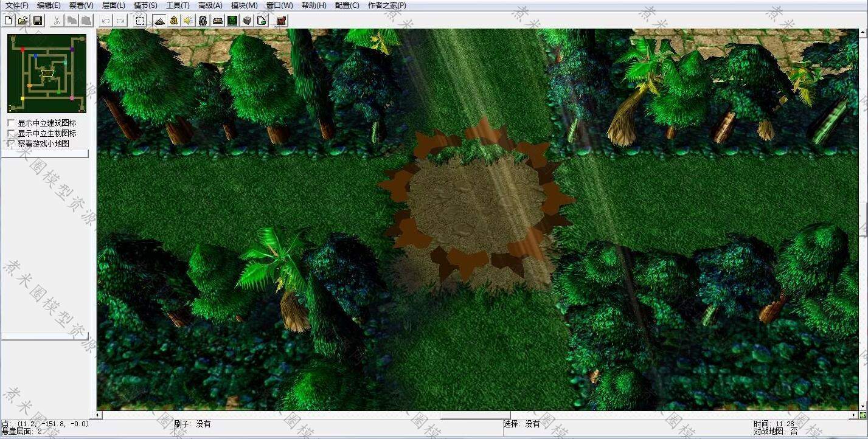Image resolution: width=868 pixels, height=439 pixels.
Task: Open the Terrain editor mountain icon
Action: pyautogui.click(x=159, y=21)
